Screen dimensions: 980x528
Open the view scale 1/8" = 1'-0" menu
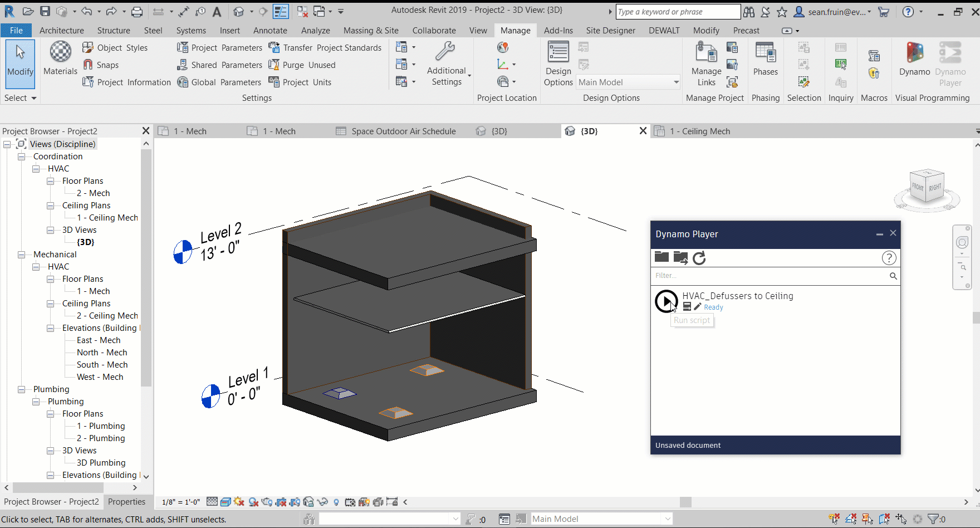pos(180,502)
